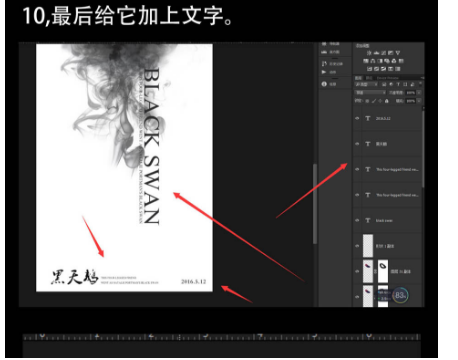
Task: Click the 2016.3.12 date on the poster
Action: click(x=194, y=282)
